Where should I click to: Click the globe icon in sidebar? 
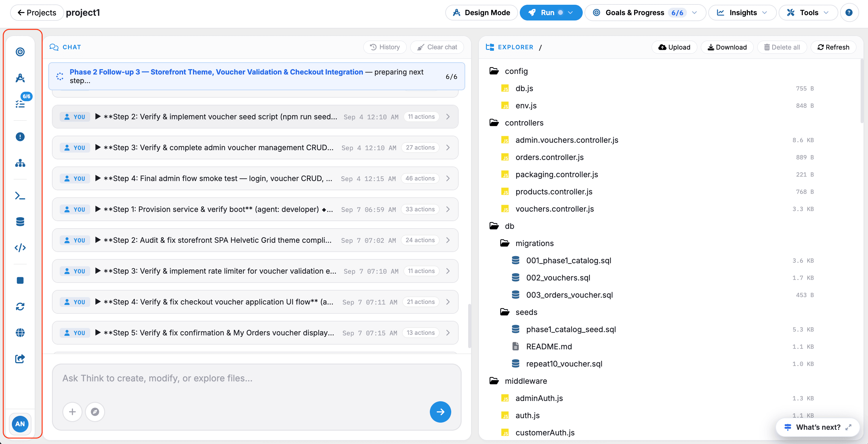(x=20, y=332)
